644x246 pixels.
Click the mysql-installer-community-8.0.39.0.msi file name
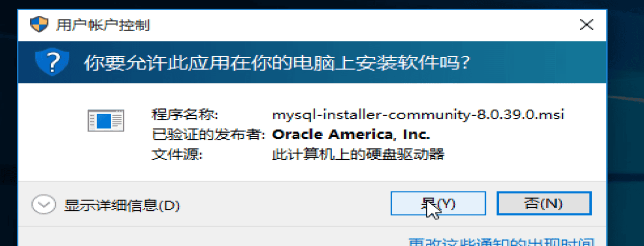[419, 114]
